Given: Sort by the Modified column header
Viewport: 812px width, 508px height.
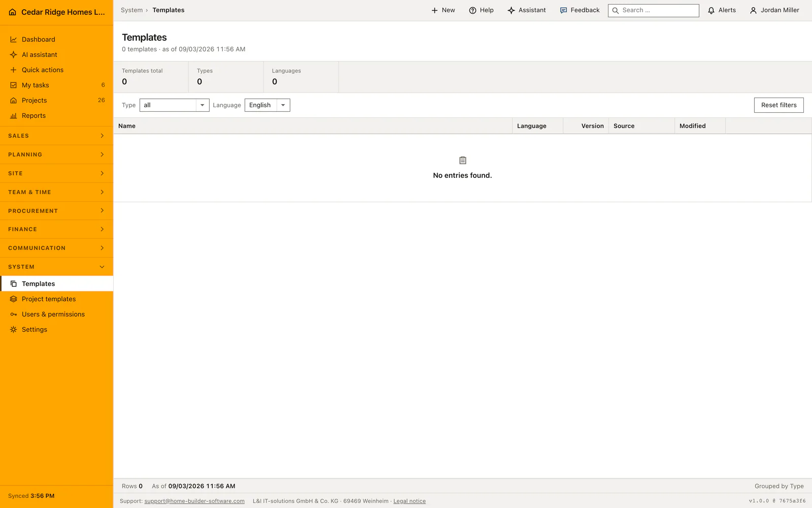Looking at the screenshot, I should pos(700,126).
